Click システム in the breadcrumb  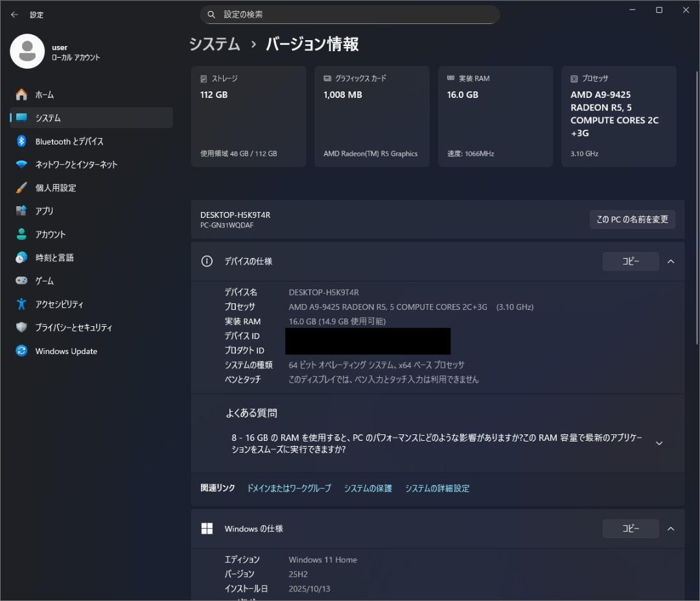click(x=214, y=45)
